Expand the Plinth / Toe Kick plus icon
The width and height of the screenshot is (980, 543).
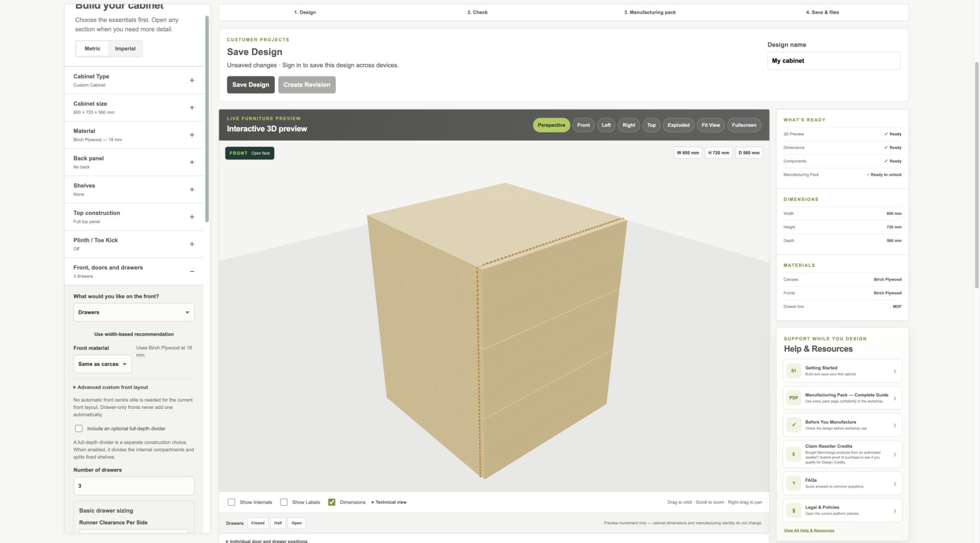192,244
